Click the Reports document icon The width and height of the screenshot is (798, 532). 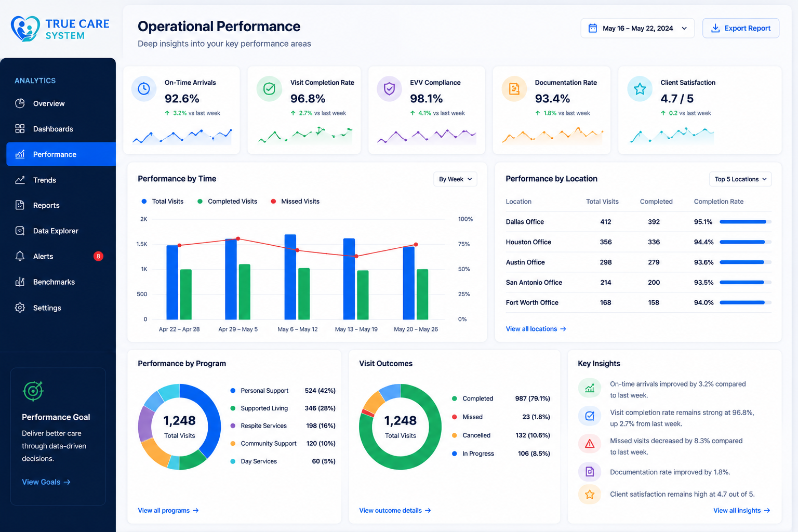pos(20,205)
